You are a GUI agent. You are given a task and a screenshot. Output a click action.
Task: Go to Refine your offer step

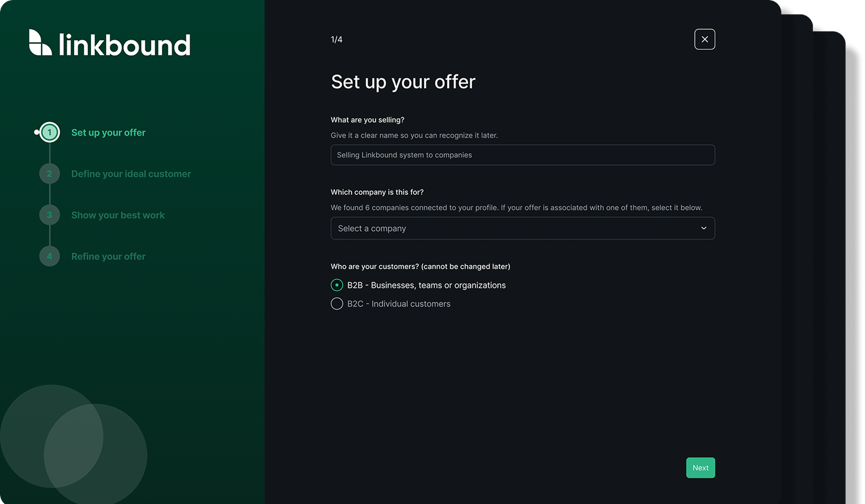[x=108, y=256]
